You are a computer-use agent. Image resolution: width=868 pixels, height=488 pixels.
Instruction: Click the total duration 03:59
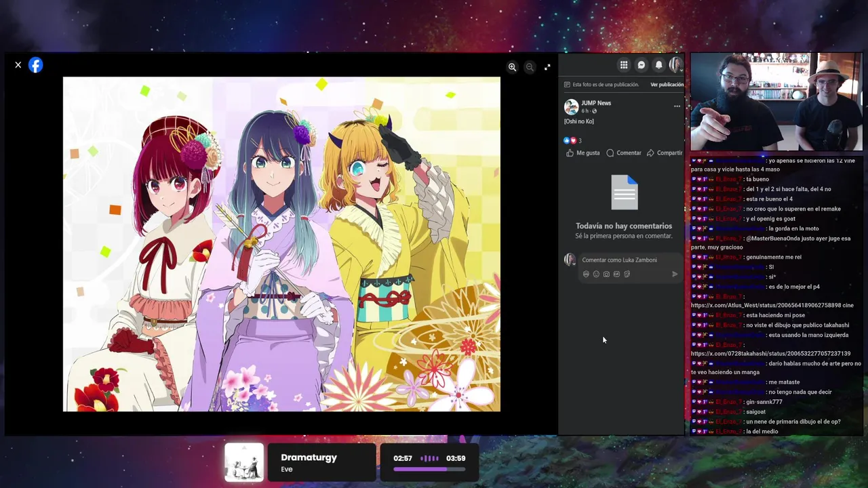(456, 459)
